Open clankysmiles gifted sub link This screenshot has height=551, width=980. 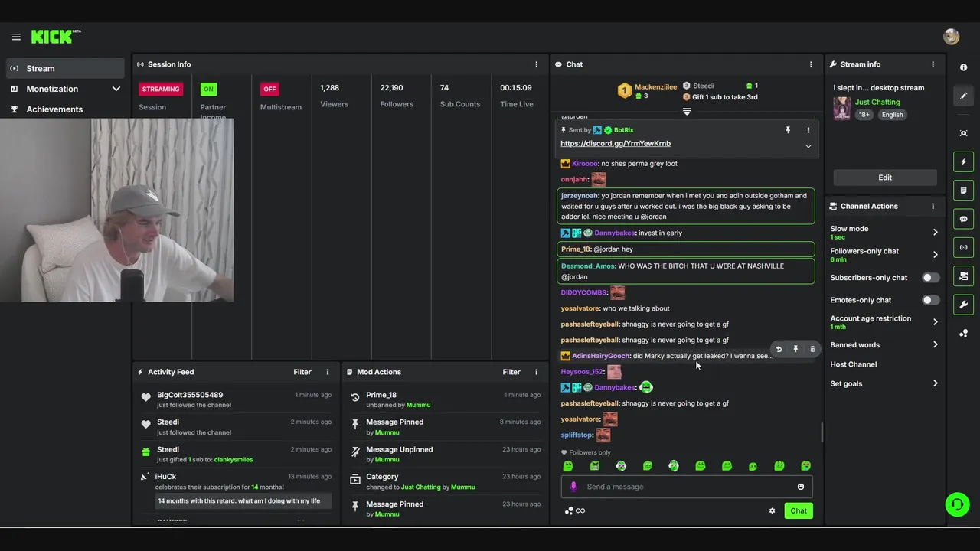point(234,460)
